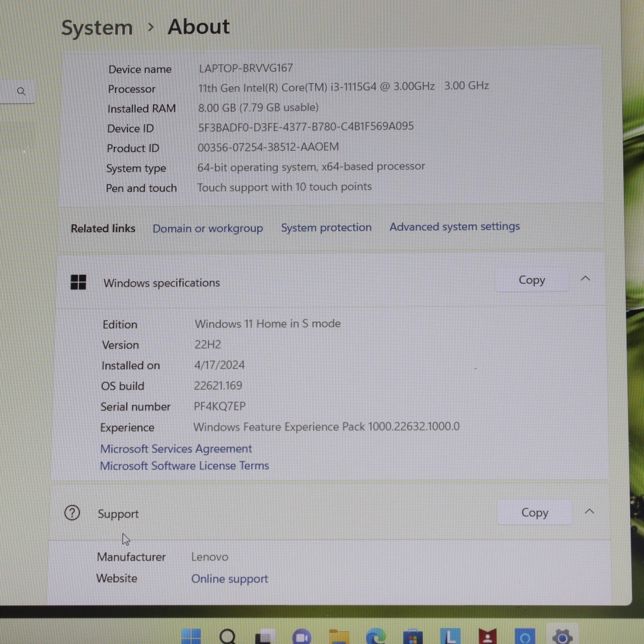Select processor value 11th Gen Intel Core i3-1115G4

(x=343, y=86)
